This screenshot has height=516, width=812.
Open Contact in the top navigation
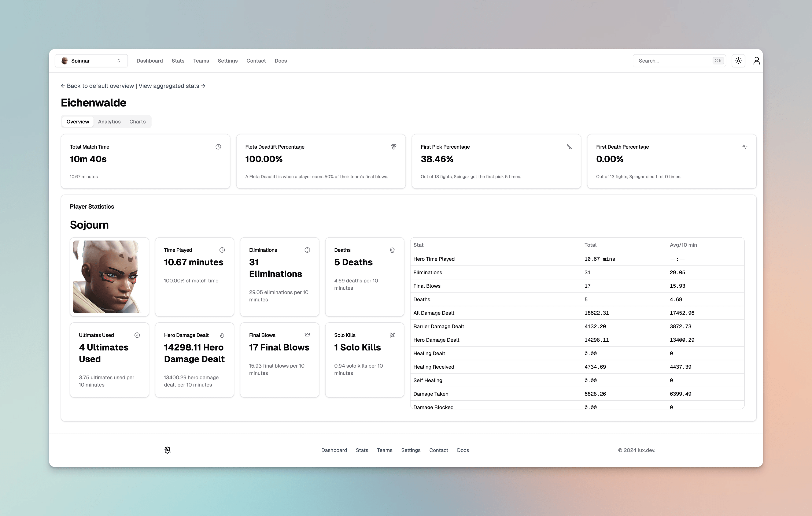[256, 61]
